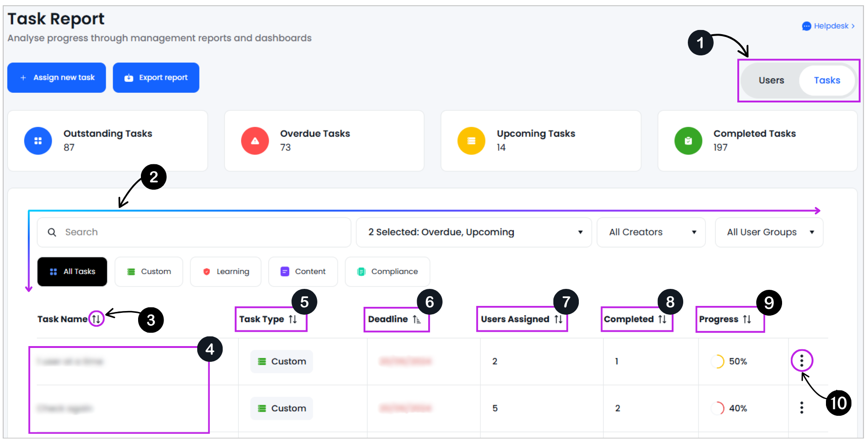Viewport: 868px width, 443px height.
Task: Click the Assign new task button
Action: [56, 77]
